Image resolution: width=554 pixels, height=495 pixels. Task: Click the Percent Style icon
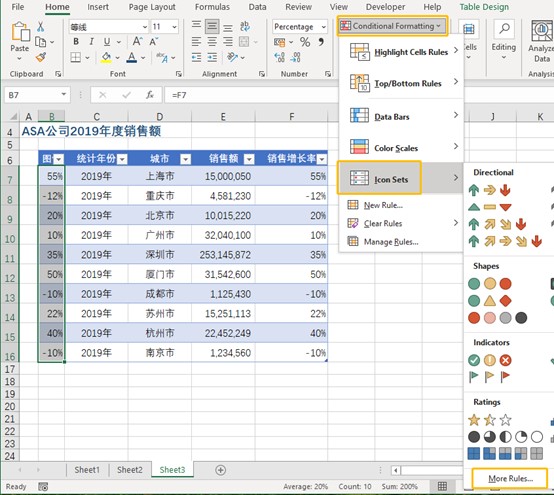(x=305, y=42)
